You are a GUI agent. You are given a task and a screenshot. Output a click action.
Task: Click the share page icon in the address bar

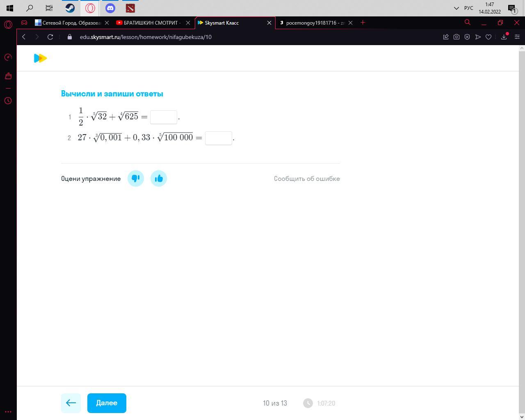tap(446, 37)
